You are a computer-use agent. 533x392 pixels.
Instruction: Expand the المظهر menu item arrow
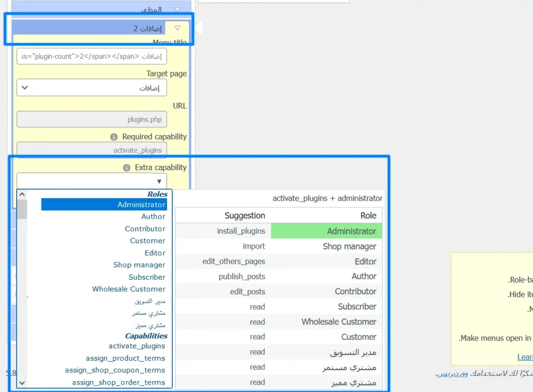click(177, 9)
